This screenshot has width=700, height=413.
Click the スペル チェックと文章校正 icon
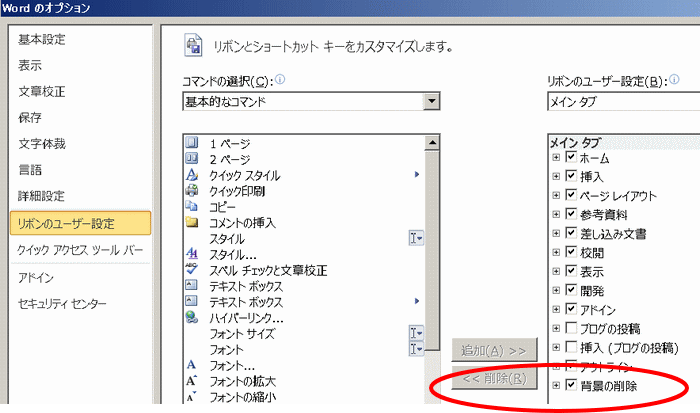[x=193, y=270]
